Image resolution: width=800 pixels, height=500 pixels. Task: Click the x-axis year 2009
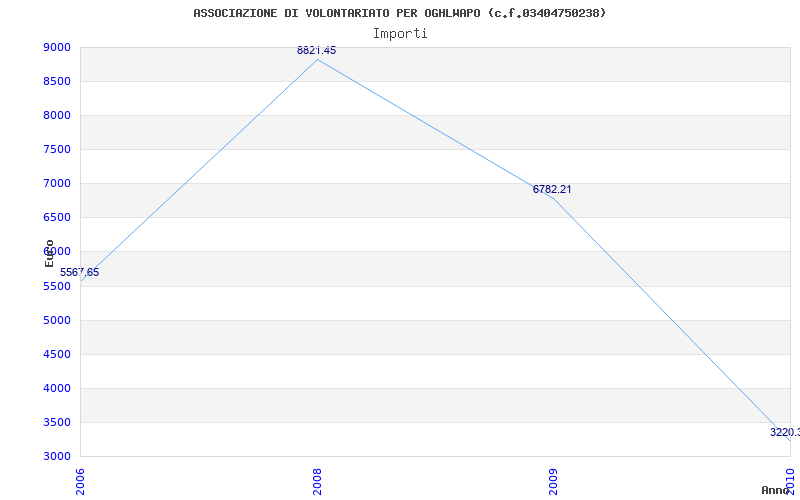[554, 482]
